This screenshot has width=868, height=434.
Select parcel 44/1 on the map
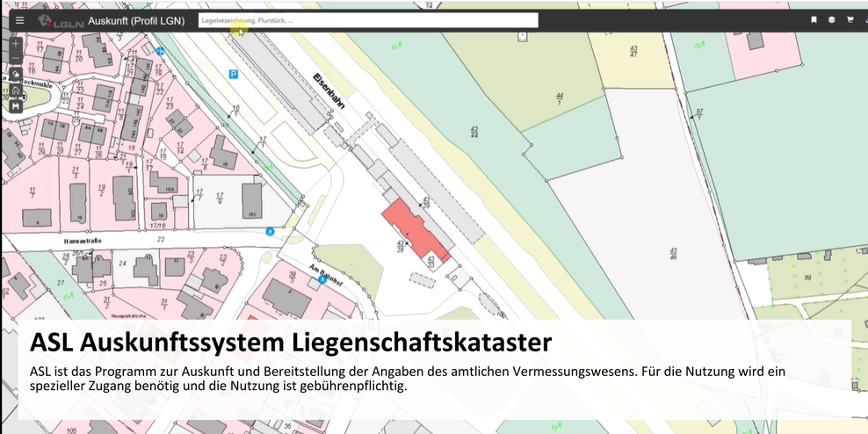click(x=560, y=99)
